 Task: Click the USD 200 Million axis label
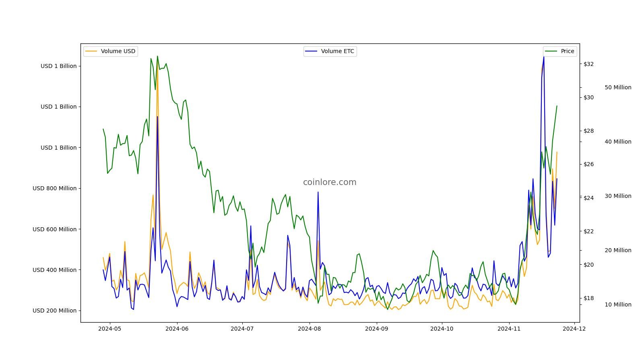click(54, 311)
